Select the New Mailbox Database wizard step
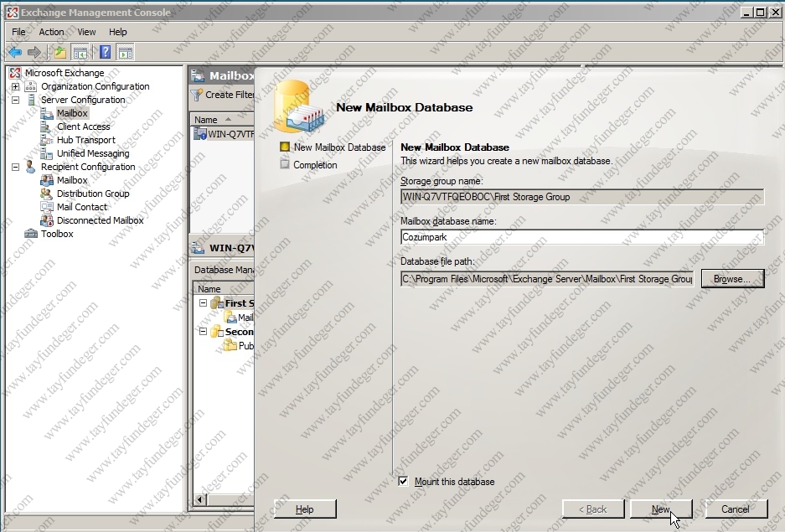 [x=339, y=147]
